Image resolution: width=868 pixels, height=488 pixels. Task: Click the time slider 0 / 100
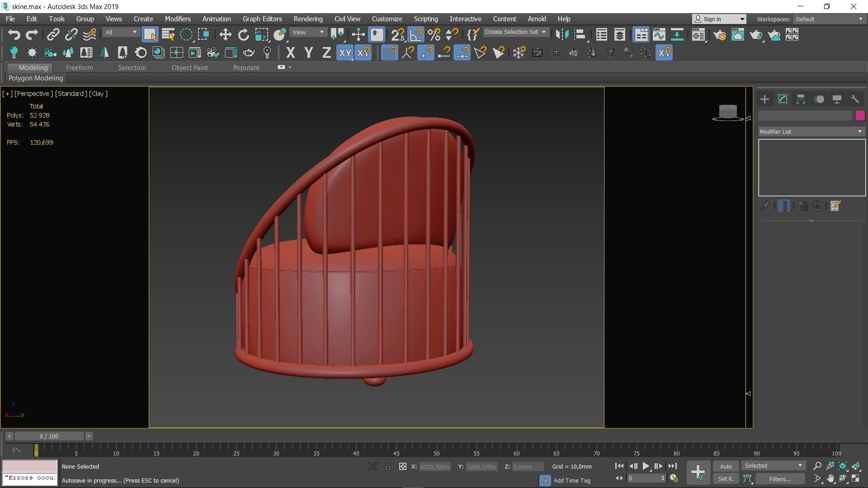[x=49, y=436]
